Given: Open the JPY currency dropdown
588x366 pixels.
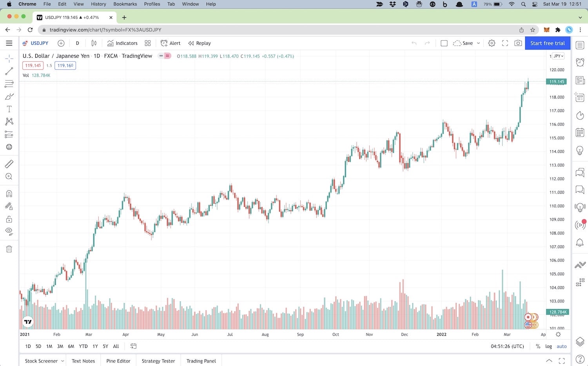Looking at the screenshot, I should tap(558, 56).
